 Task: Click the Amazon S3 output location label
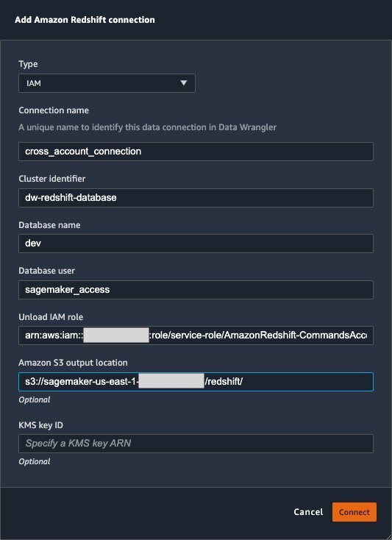coord(73,363)
